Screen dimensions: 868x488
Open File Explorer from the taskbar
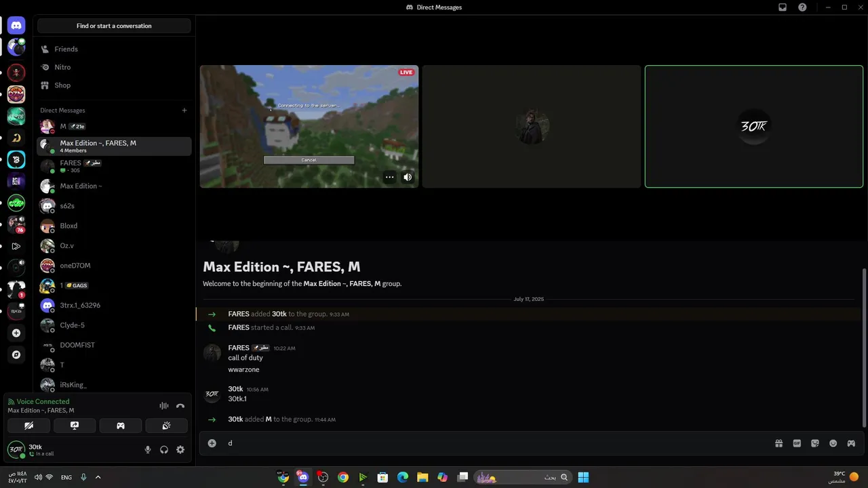point(422,477)
